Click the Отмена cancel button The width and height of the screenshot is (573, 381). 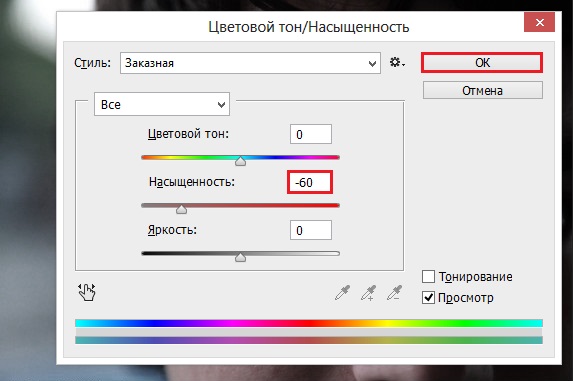(x=483, y=90)
